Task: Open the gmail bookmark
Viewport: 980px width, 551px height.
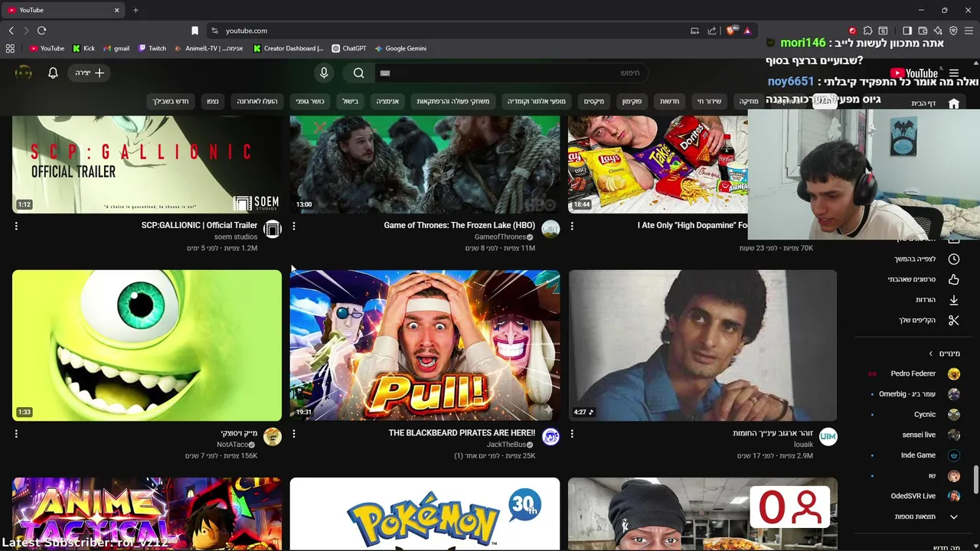Action: click(x=116, y=48)
